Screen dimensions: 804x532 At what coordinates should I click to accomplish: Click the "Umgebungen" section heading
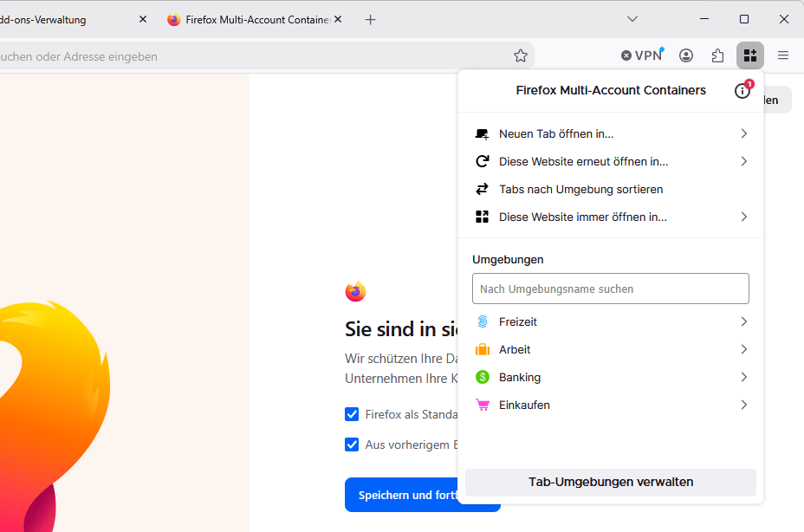coord(508,260)
